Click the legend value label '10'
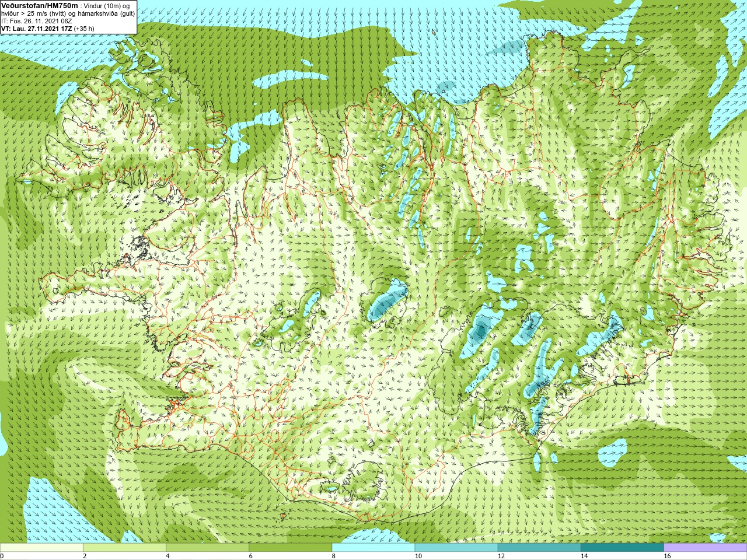This screenshot has width=747, height=560. point(418,556)
